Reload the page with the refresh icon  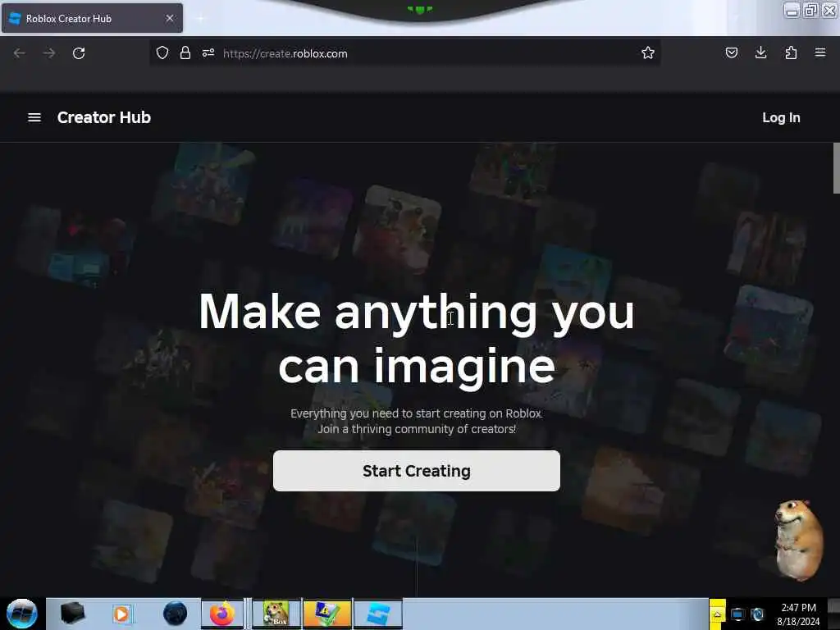[x=79, y=53]
